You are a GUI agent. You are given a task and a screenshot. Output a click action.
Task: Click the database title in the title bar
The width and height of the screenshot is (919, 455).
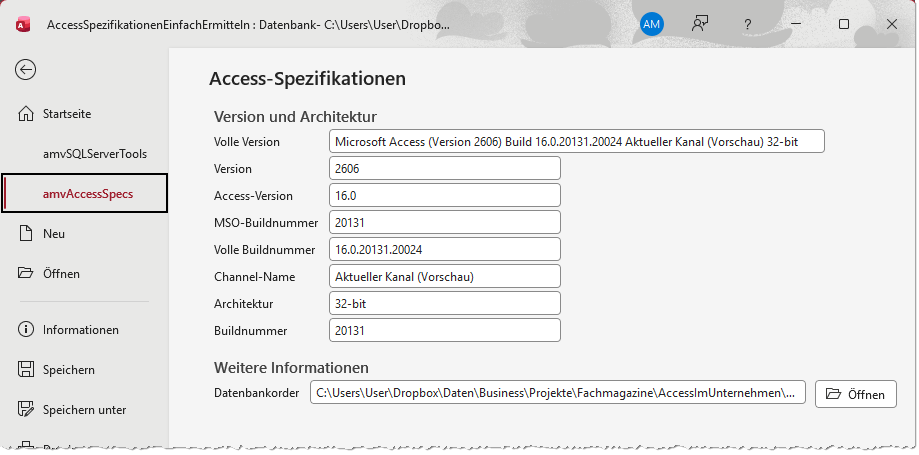click(249, 25)
